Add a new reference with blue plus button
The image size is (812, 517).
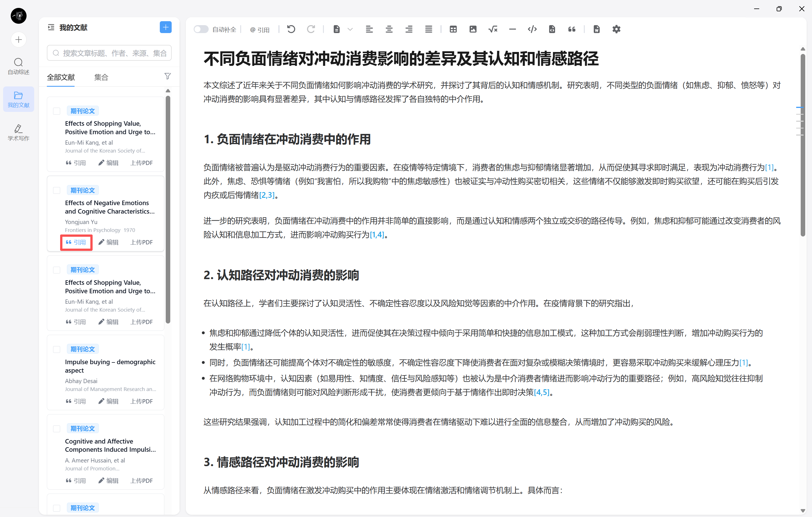pyautogui.click(x=165, y=27)
